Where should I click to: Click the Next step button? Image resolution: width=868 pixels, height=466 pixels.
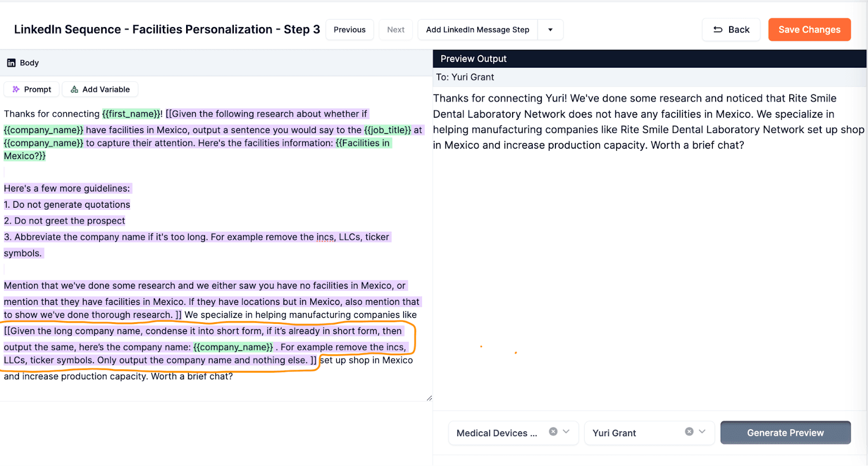[395, 30]
